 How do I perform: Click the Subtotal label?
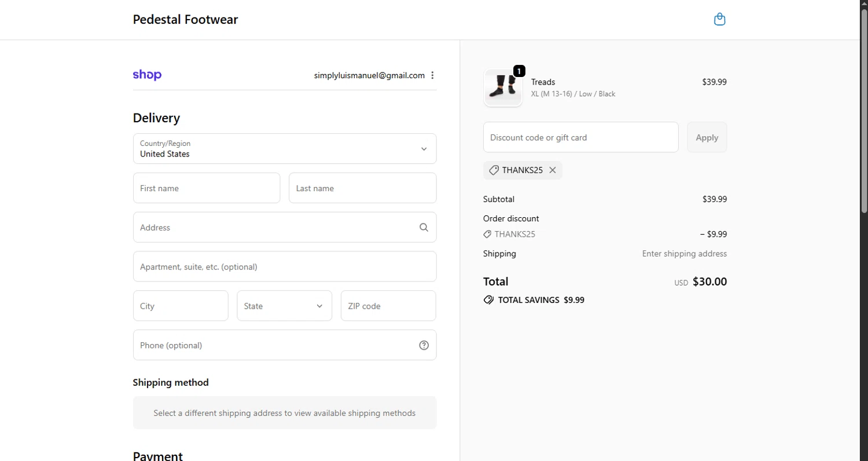[x=499, y=199]
